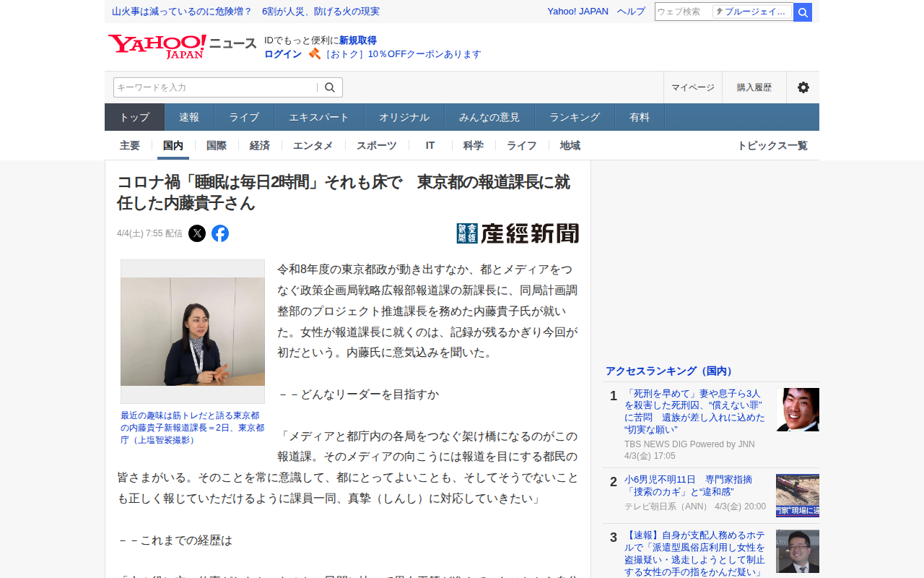This screenshot has width=924, height=578.
Task: Open the ヘルプ link
Action: click(631, 12)
